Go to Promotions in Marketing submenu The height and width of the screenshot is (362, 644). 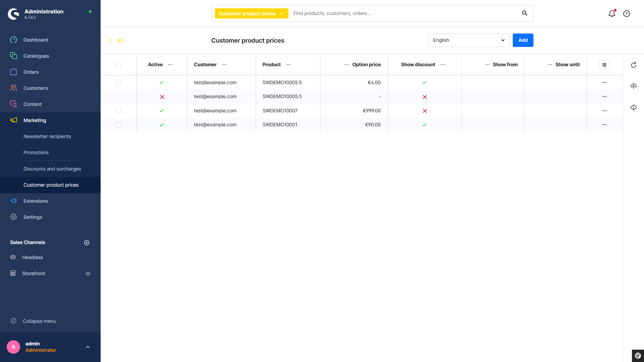pyautogui.click(x=36, y=153)
